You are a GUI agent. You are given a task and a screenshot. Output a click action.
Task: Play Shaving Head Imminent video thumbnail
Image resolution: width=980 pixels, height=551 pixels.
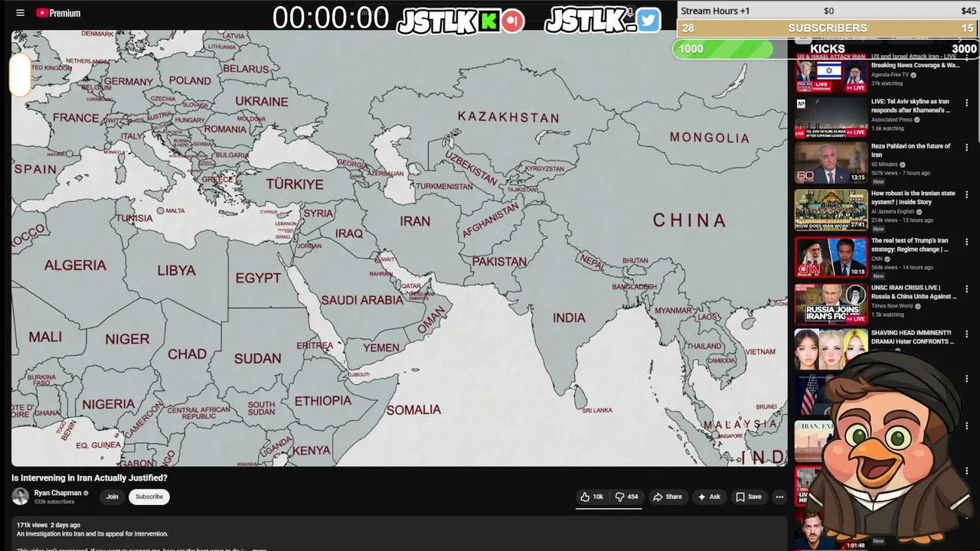pyautogui.click(x=831, y=349)
